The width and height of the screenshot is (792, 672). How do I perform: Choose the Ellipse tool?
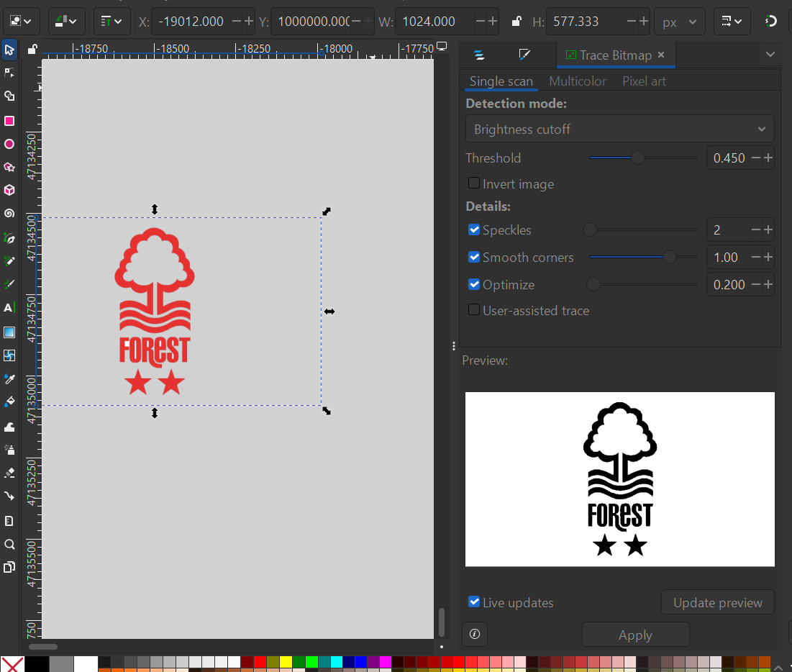click(10, 144)
